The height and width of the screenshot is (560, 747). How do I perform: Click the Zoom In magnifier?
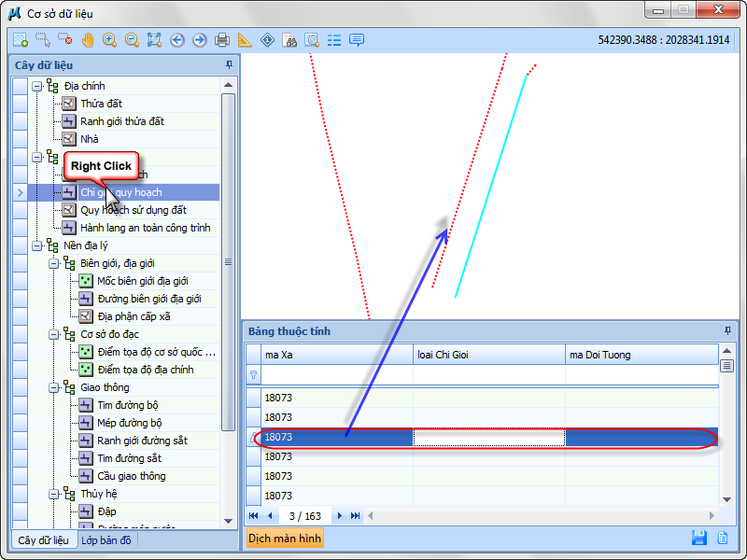pyautogui.click(x=110, y=40)
